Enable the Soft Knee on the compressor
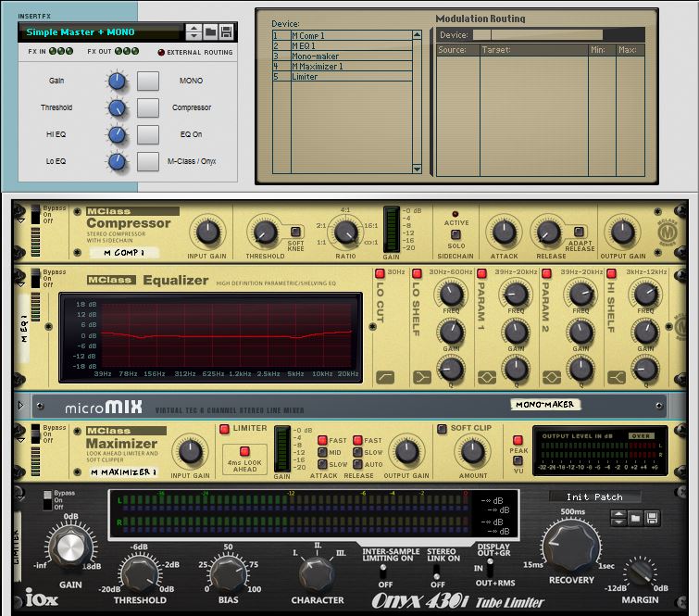 [296, 232]
